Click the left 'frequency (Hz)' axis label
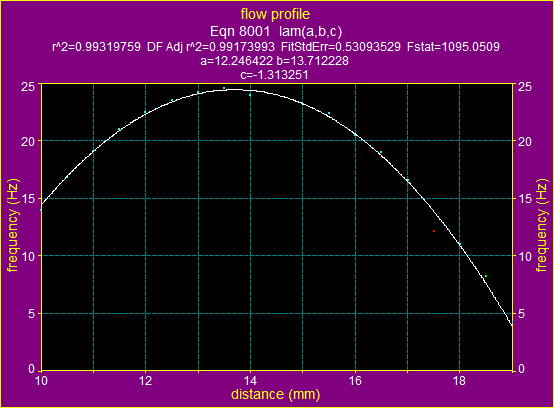Viewport: 554px width, 408px height. [13, 226]
